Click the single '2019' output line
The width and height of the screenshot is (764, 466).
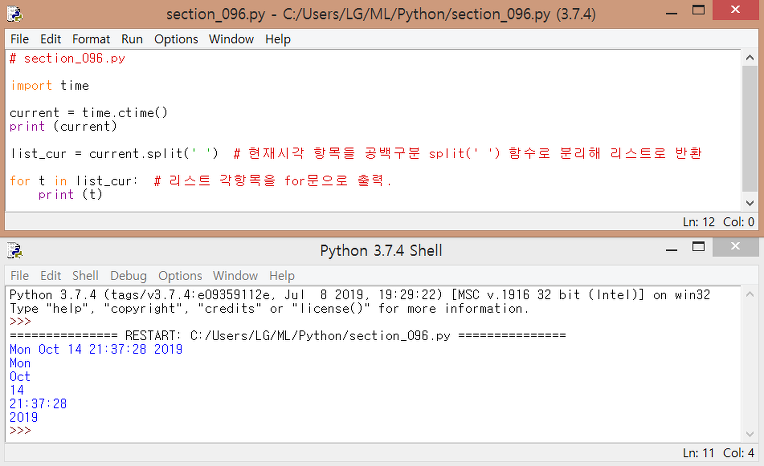tap(23, 418)
